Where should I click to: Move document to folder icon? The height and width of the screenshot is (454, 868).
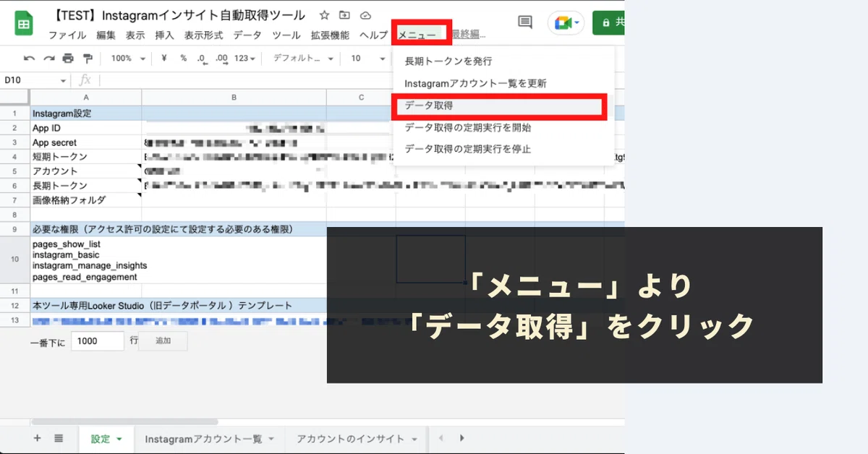pos(344,16)
